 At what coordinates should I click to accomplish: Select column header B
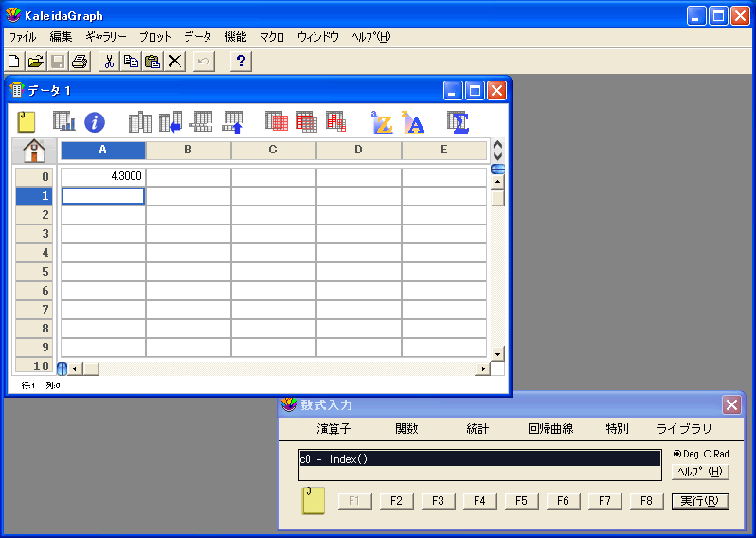click(x=188, y=150)
